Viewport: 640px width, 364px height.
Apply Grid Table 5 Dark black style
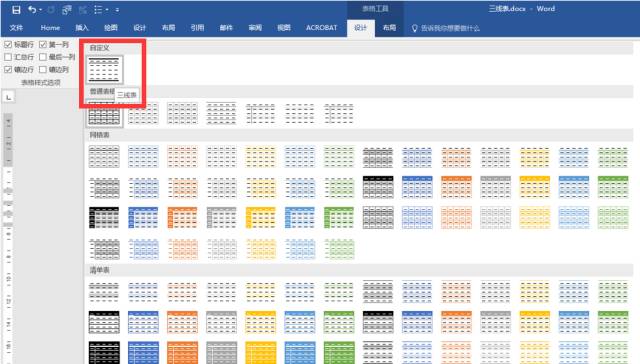point(104,218)
